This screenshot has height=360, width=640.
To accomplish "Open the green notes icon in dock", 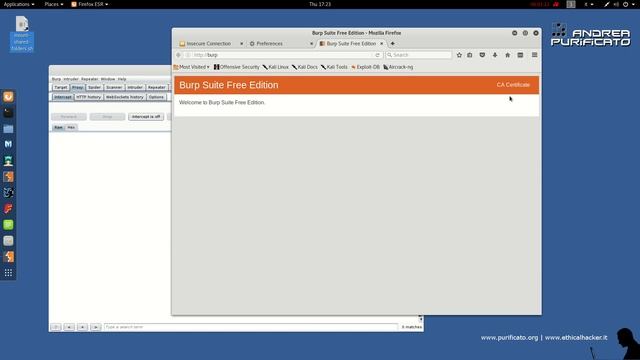I will click(x=8, y=224).
